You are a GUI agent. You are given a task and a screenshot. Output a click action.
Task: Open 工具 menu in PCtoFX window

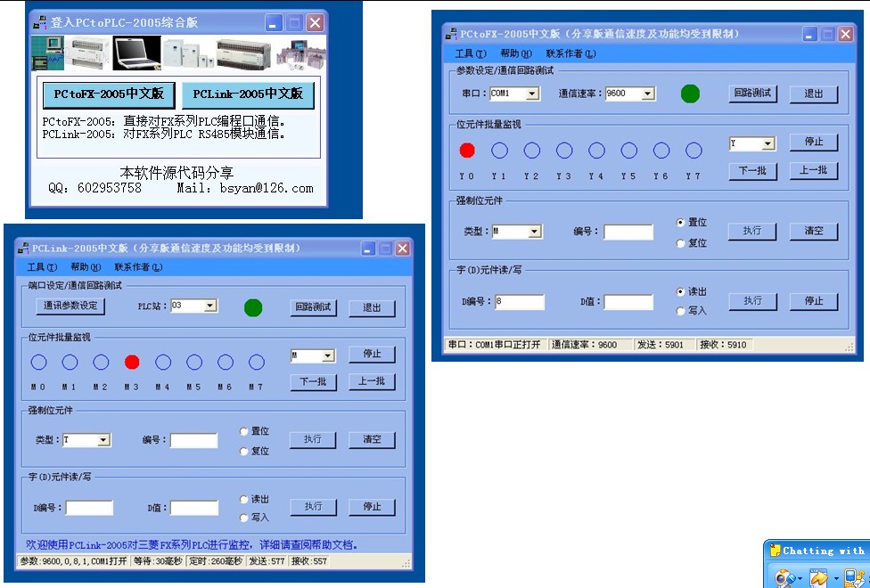471,53
